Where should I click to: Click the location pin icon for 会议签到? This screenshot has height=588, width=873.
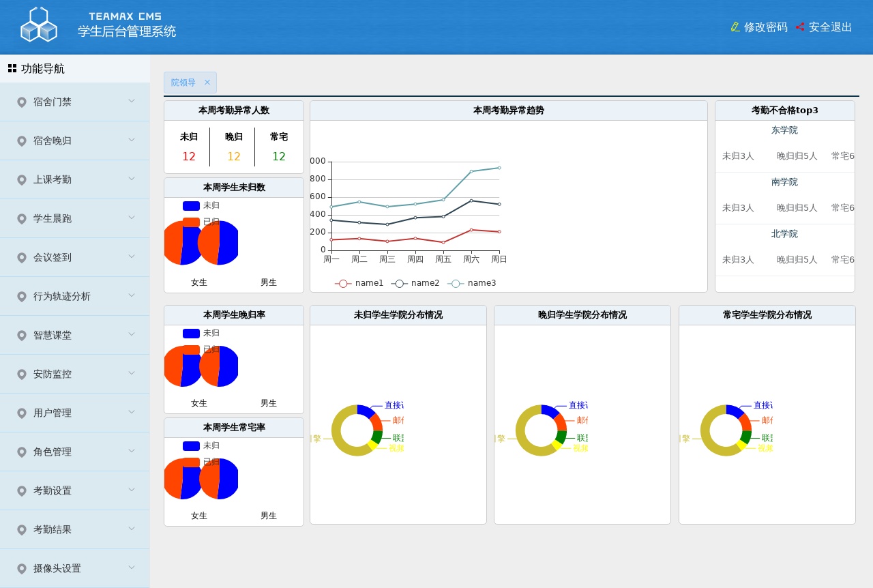click(x=22, y=258)
